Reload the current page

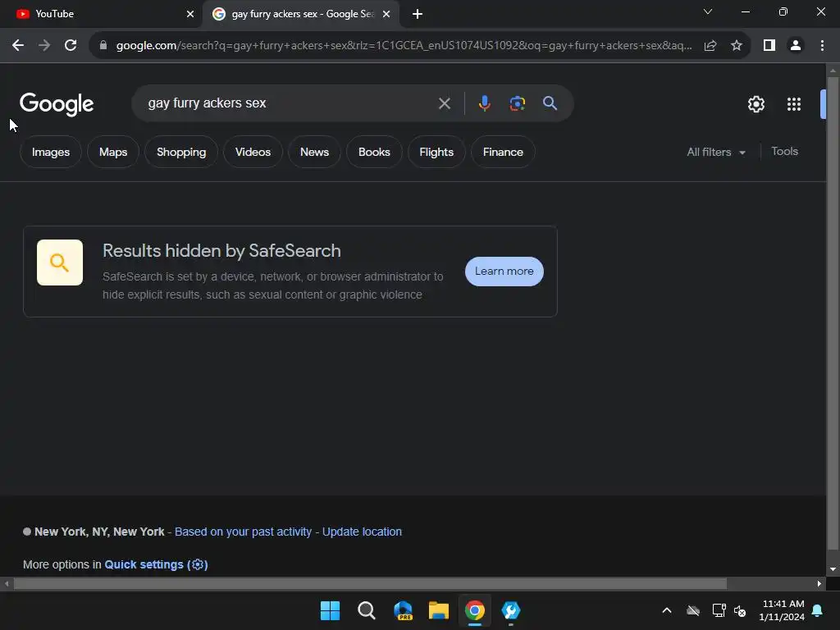coord(71,46)
